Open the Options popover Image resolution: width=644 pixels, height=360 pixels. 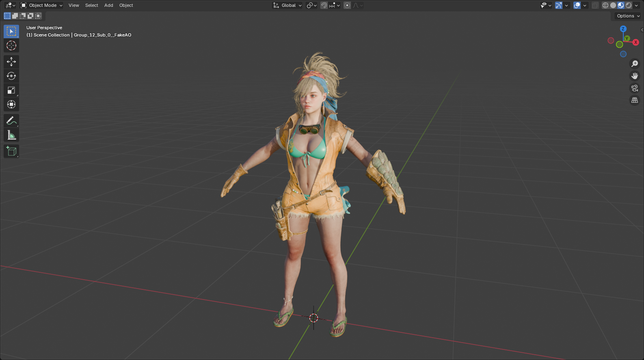coord(628,16)
